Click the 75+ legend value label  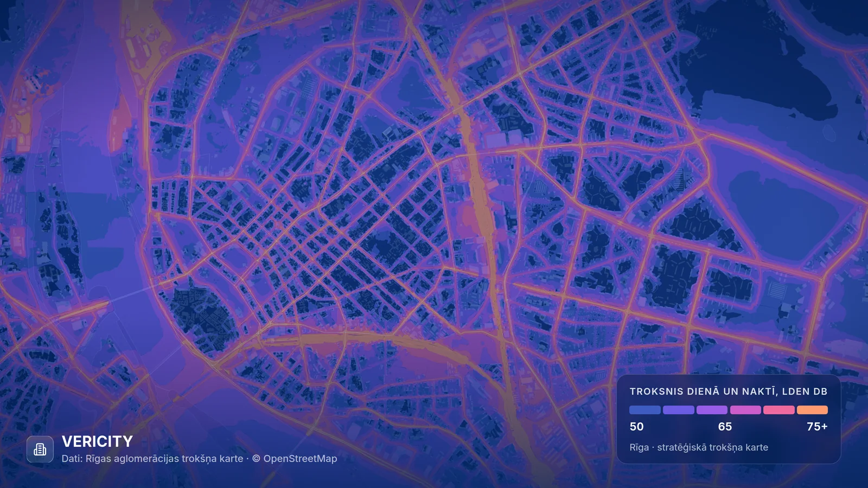point(817,427)
